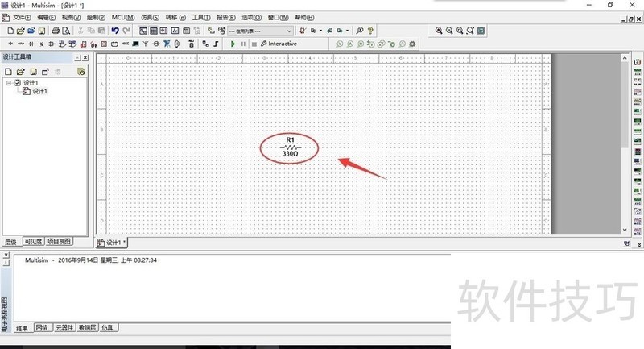Click the 330Ω value label
Image resolution: width=644 pixels, height=349 pixels.
pos(290,154)
